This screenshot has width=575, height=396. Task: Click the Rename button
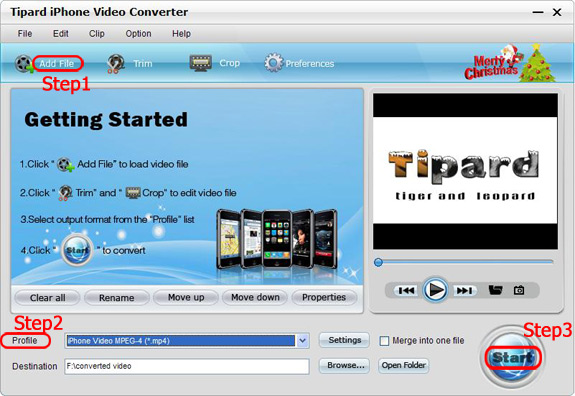tap(117, 298)
